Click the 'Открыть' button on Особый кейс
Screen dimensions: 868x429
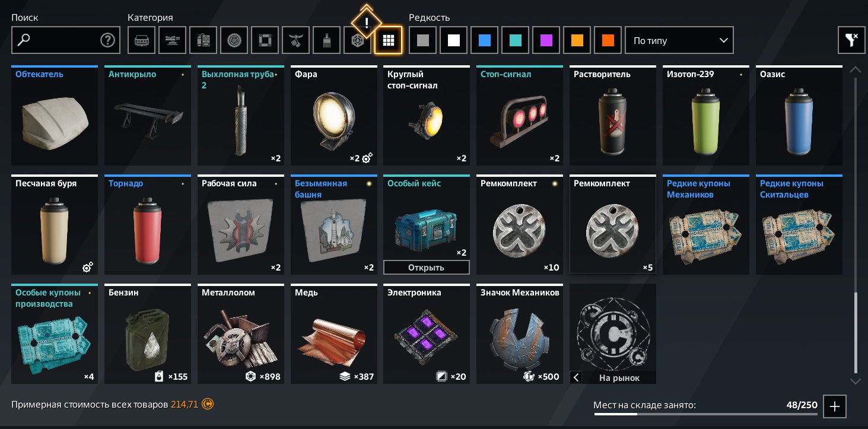tap(427, 268)
